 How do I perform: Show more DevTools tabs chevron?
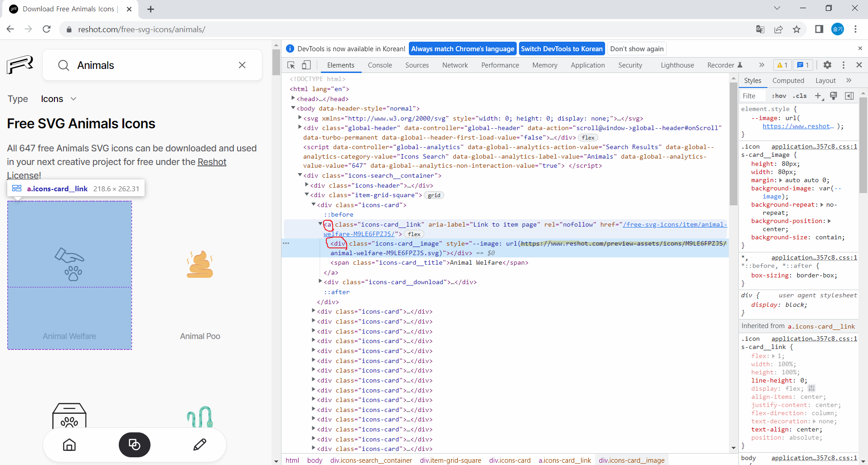pos(761,65)
